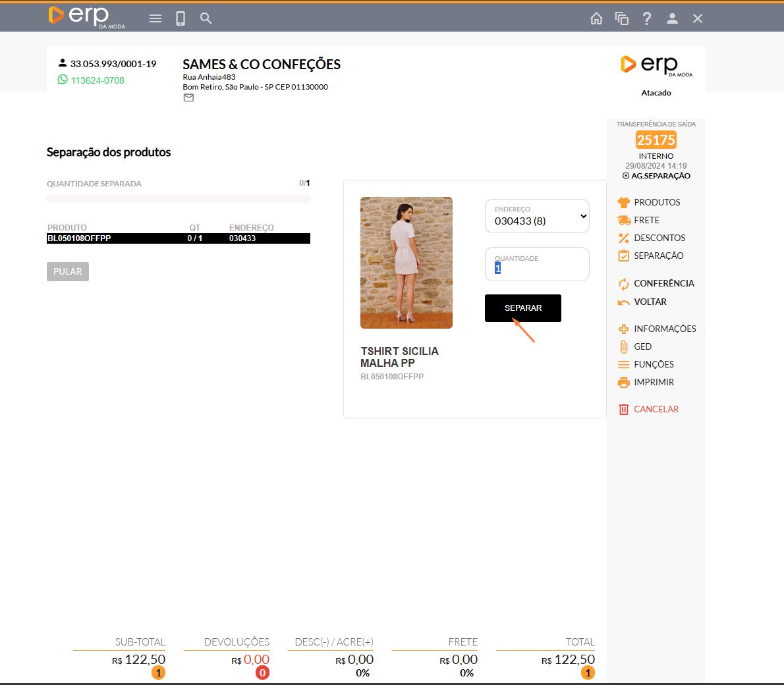Click the customer email envelope icon
784x685 pixels.
coord(188,98)
